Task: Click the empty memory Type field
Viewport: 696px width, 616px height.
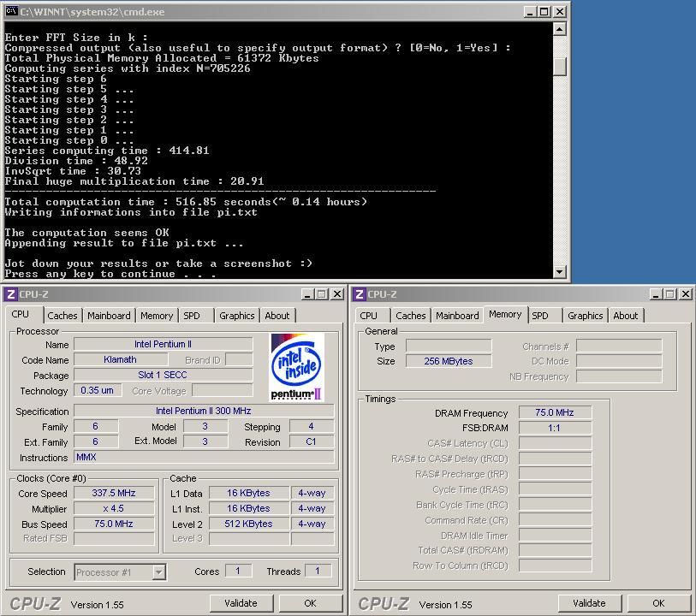Action: click(x=449, y=346)
